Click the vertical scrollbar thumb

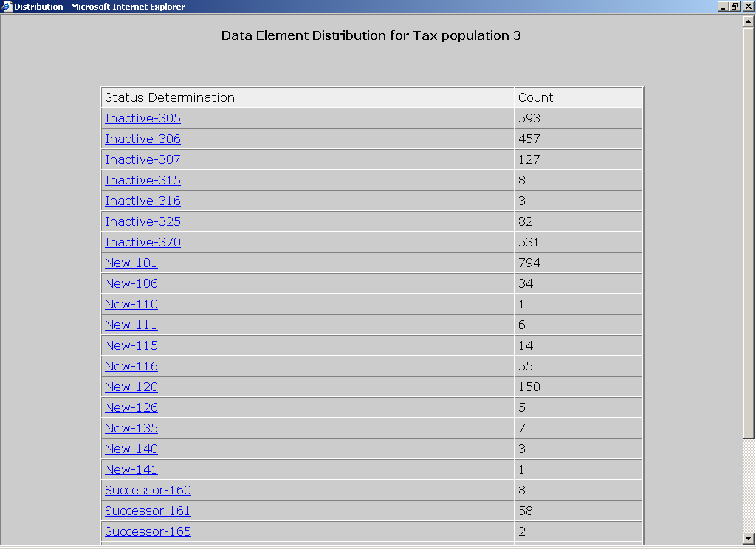748,232
